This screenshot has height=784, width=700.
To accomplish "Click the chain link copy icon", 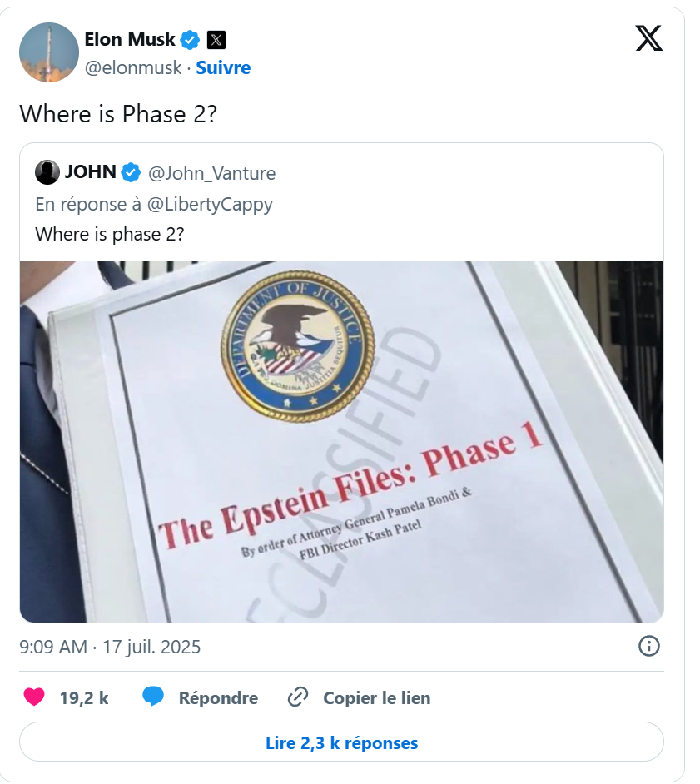I will pos(298,697).
